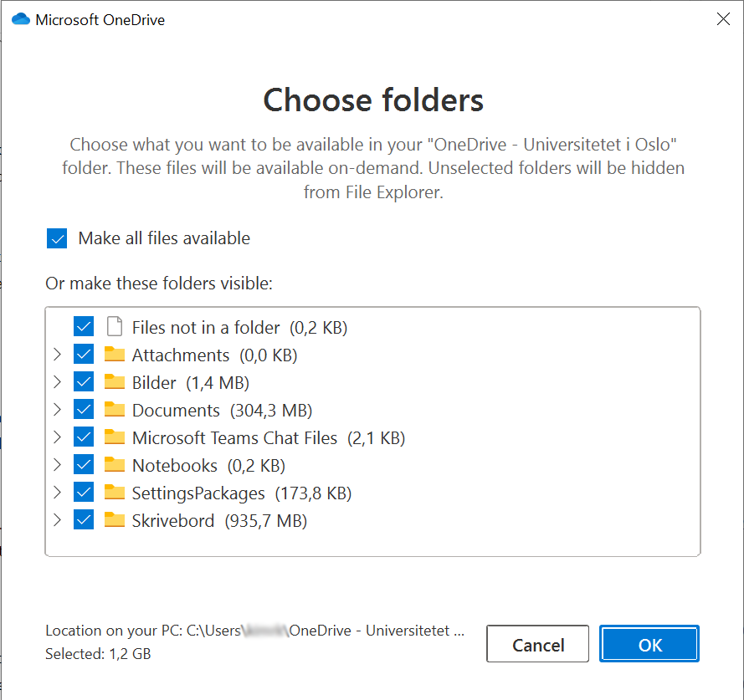The height and width of the screenshot is (700, 744).
Task: Uncheck the Attachments folder checkbox
Action: [84, 355]
